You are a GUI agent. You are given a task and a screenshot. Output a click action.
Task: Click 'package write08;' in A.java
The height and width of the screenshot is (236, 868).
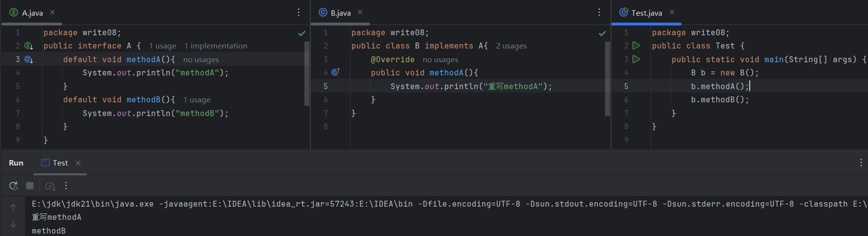point(82,33)
